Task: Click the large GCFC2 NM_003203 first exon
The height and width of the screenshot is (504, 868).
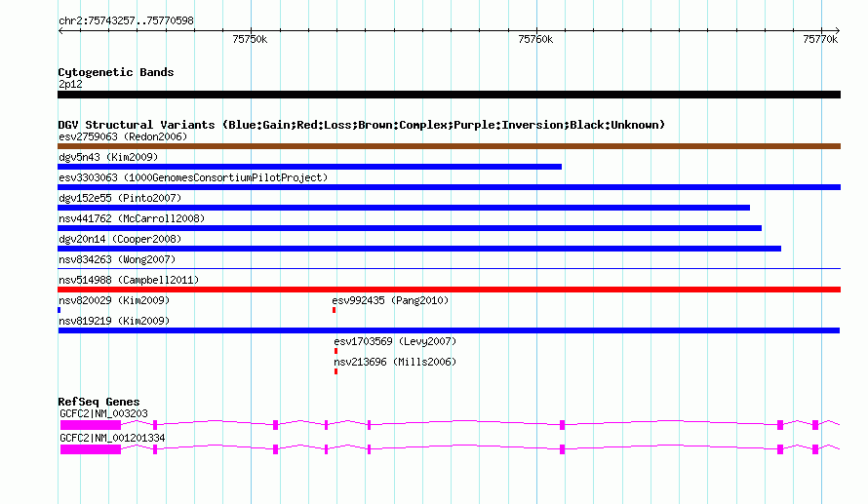Action: point(91,425)
